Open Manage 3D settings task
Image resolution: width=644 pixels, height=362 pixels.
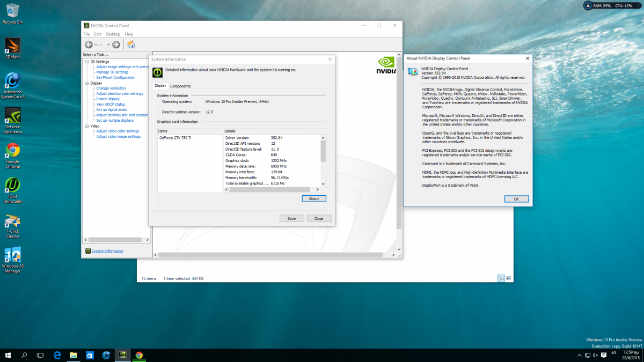[112, 72]
